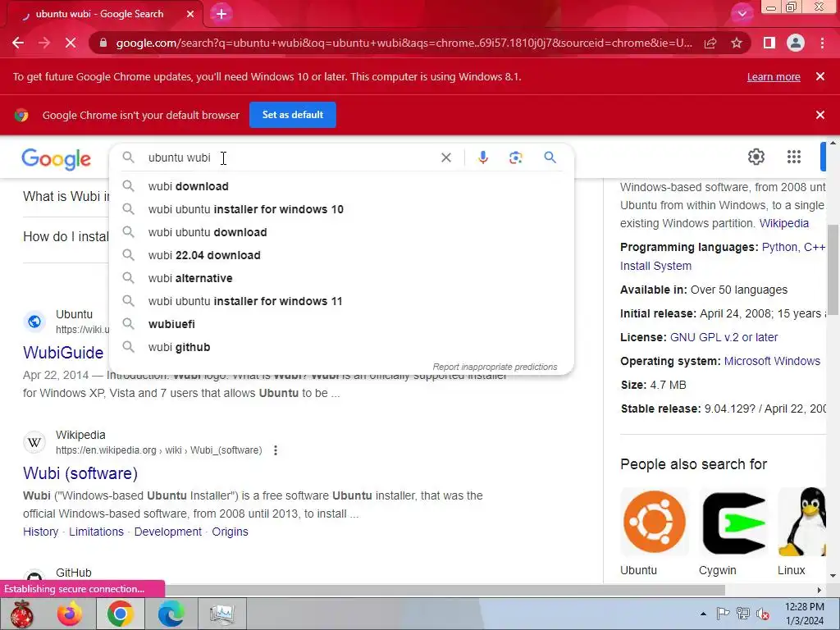Dismiss the Windows update warning bar
Screen dimensions: 840x630
(820, 76)
